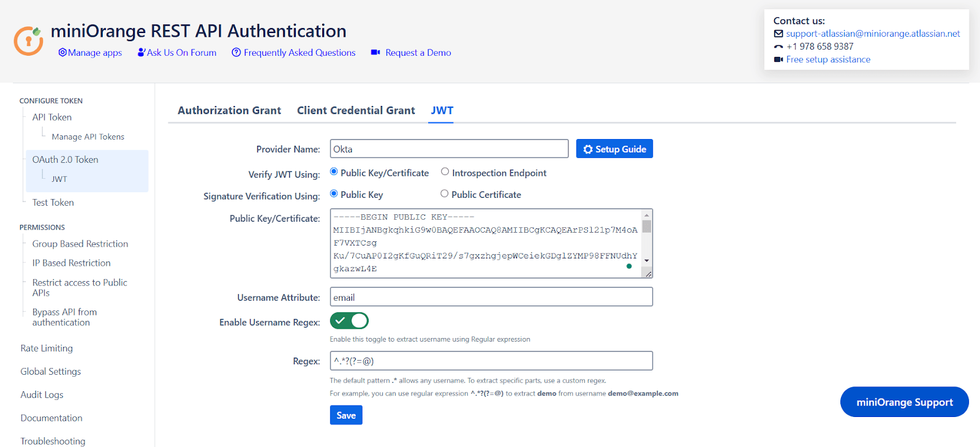
Task: Click the support email address link
Action: coord(873,34)
